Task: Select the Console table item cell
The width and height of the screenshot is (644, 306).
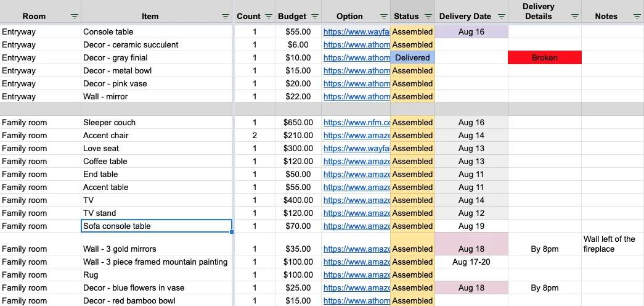Action: click(157, 31)
